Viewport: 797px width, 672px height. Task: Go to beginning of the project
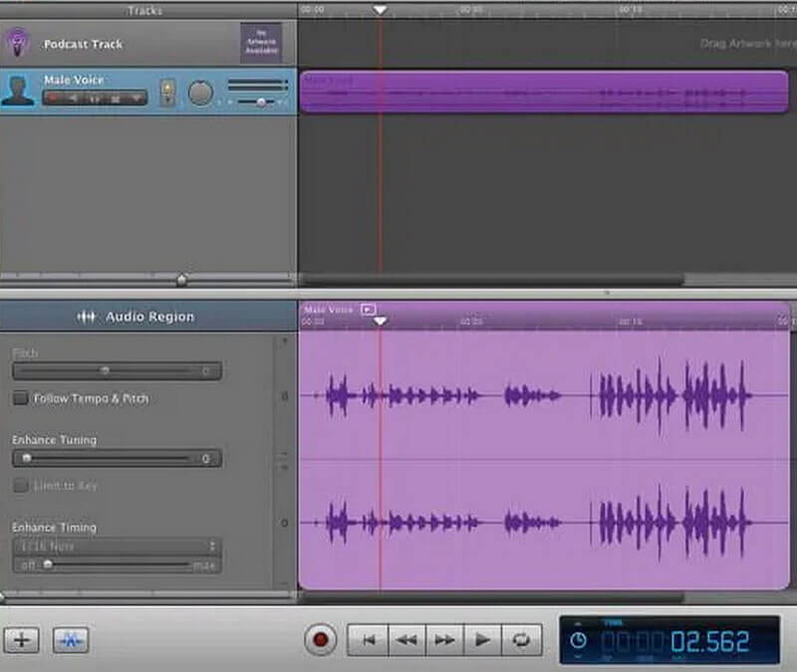(x=369, y=639)
